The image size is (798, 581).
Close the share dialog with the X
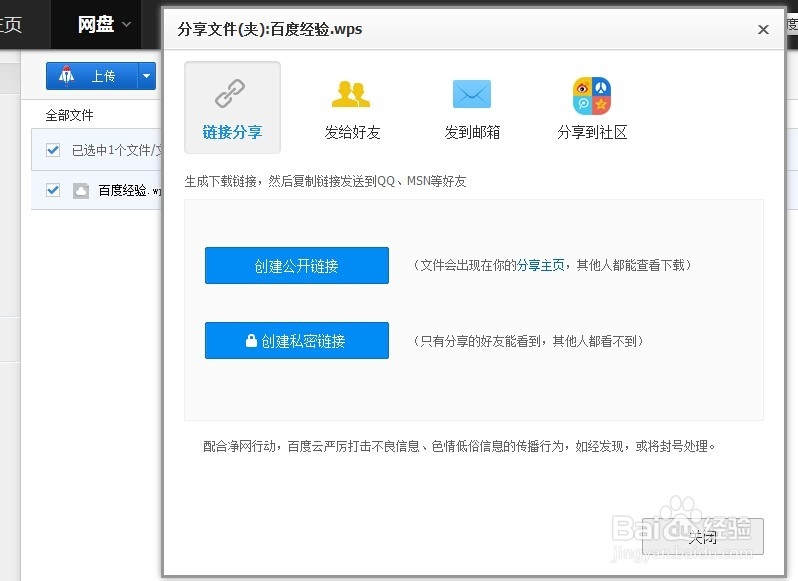pos(763,30)
